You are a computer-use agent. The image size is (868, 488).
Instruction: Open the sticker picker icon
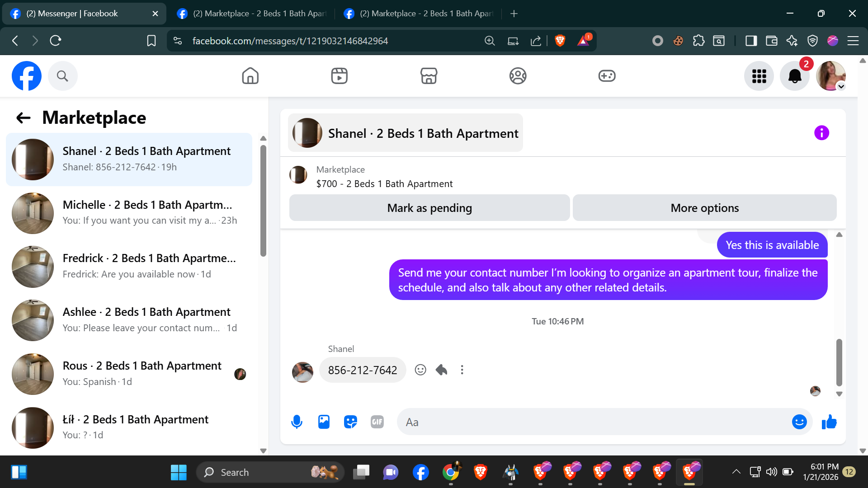tap(350, 422)
